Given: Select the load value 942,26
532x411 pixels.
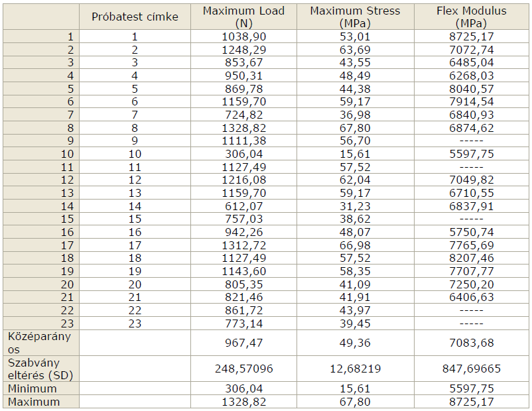Looking at the screenshot, I should tap(243, 232).
